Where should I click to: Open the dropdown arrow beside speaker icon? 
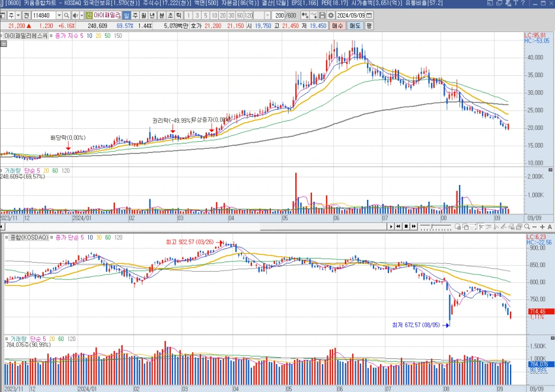(x=81, y=15)
